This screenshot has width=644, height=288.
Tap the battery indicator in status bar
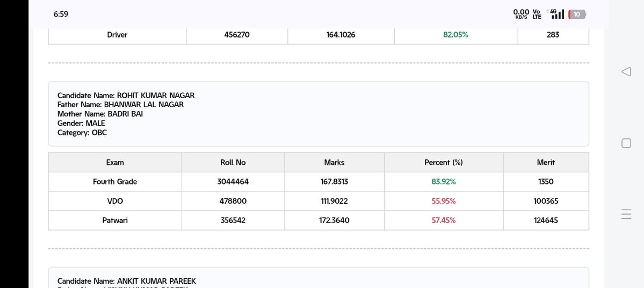click(577, 14)
